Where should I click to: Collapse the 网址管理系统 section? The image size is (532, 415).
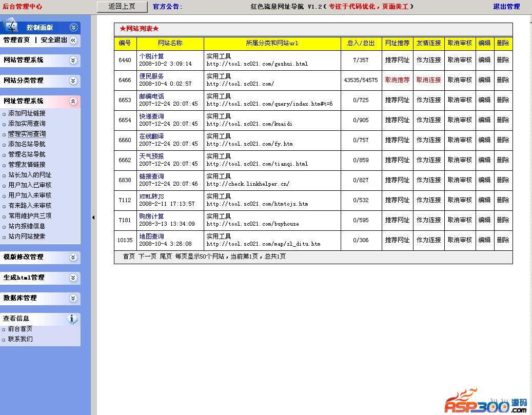[x=73, y=101]
